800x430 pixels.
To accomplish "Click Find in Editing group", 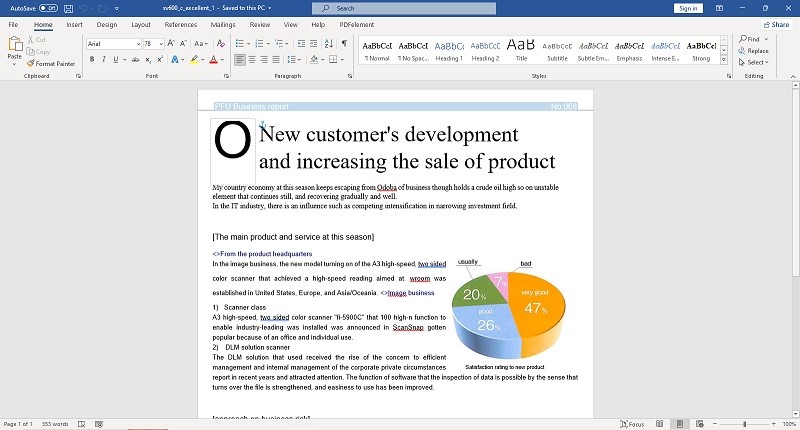I will 749,39.
